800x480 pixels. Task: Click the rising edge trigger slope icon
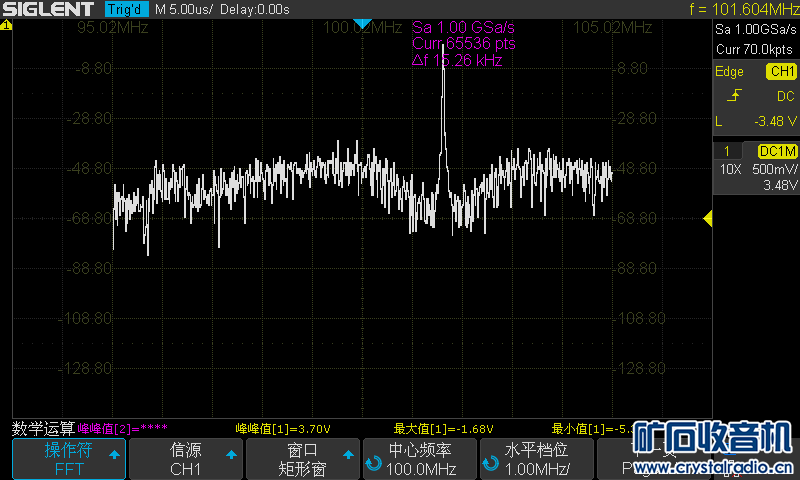(x=735, y=96)
